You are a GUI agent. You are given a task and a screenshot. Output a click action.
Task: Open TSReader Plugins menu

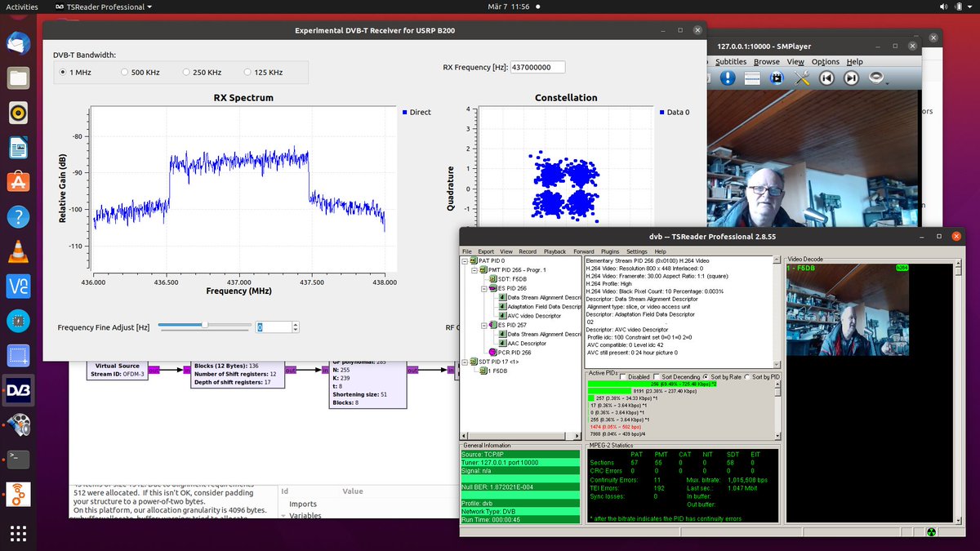coord(609,251)
